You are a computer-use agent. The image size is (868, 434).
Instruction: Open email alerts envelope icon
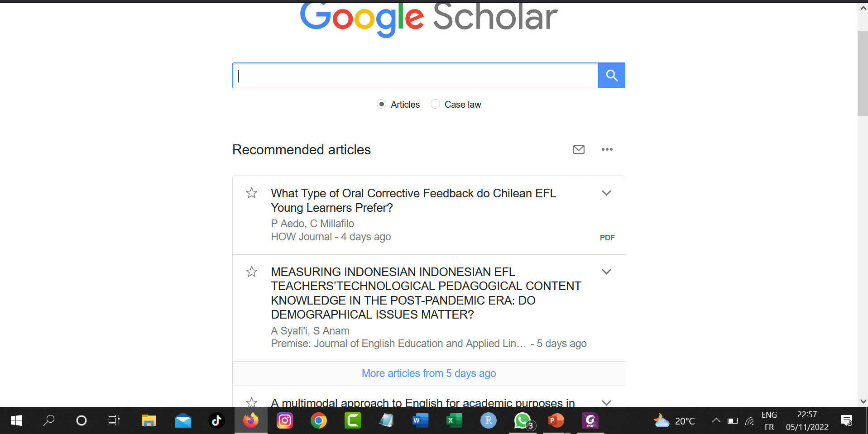pyautogui.click(x=579, y=149)
